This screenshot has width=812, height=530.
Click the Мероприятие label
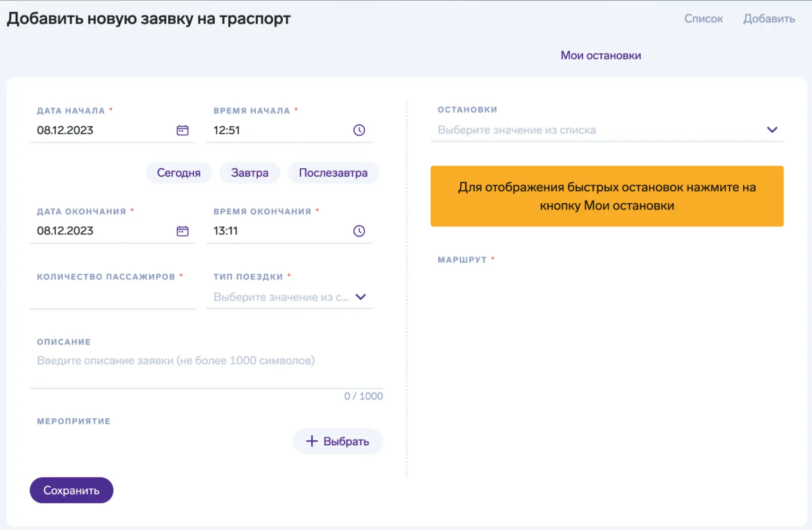74,421
